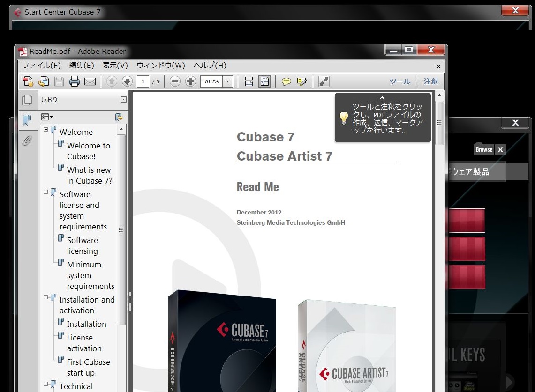Select the Welcome bookmark
The width and height of the screenshot is (535, 392).
[x=76, y=132]
